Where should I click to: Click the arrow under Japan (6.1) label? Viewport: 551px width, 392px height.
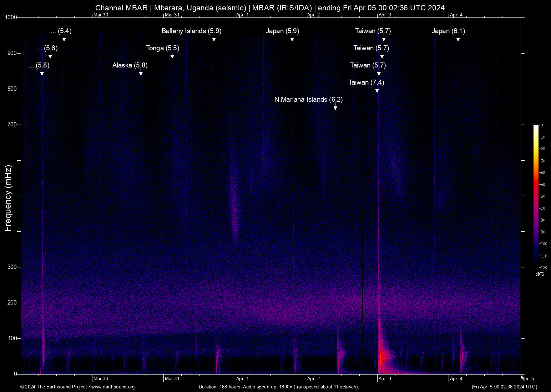click(458, 38)
